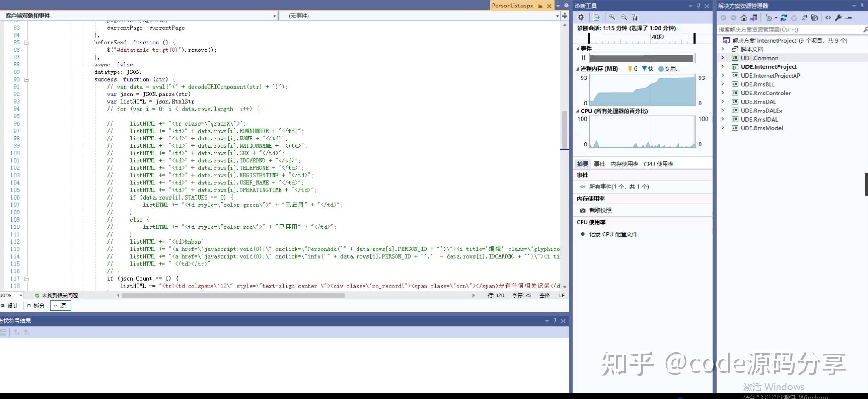The width and height of the screenshot is (868, 399).
Task: Open client objects and events dropdown
Action: coord(275,16)
